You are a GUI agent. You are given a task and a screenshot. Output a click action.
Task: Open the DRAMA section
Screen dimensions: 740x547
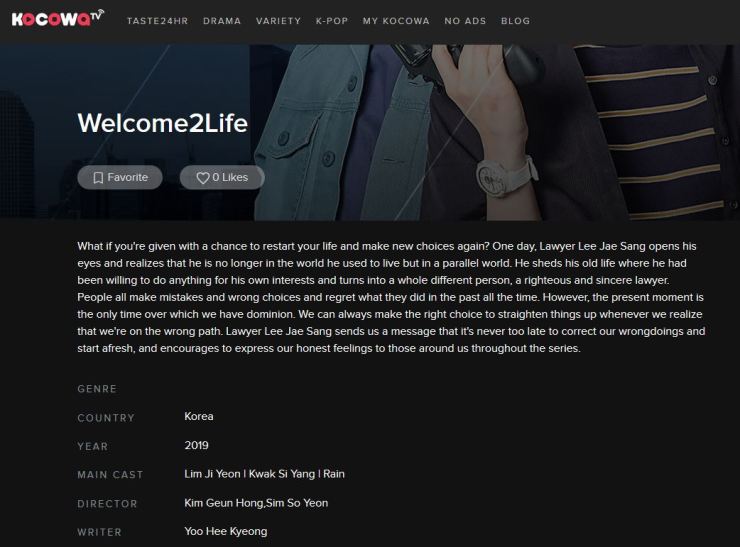click(x=222, y=21)
